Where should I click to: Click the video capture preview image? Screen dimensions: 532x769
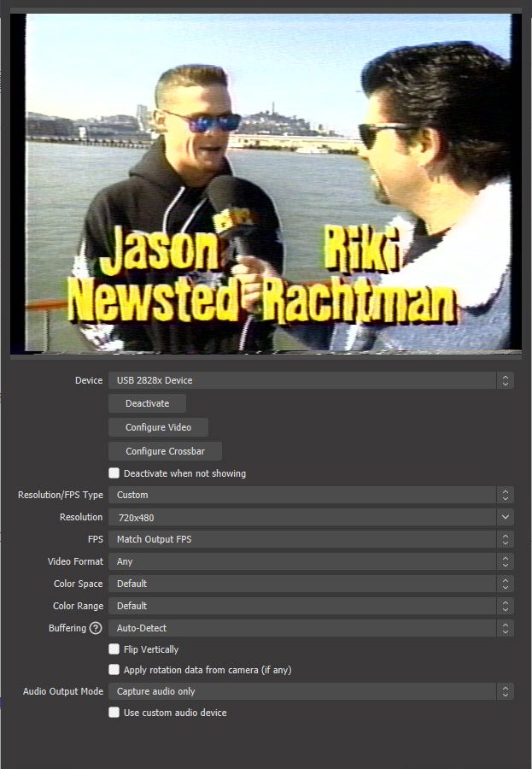click(266, 181)
